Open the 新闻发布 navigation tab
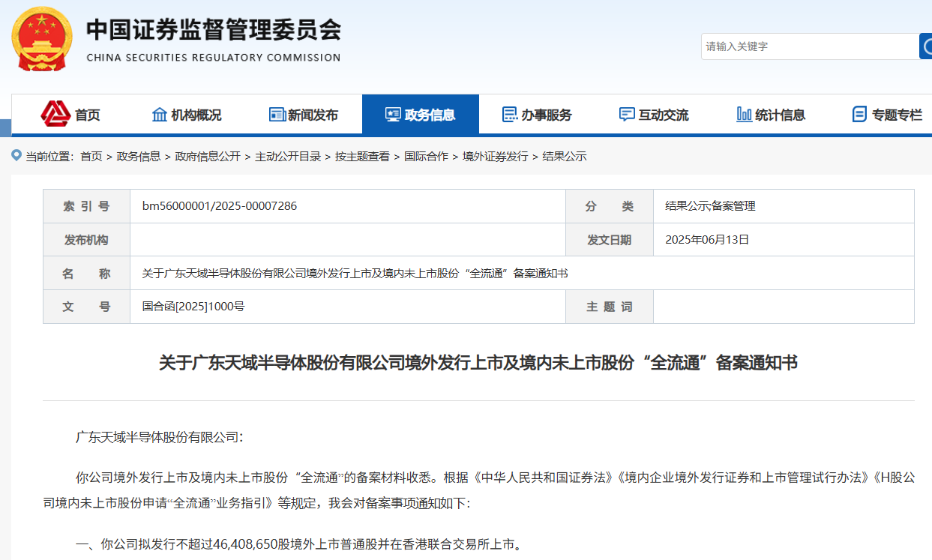932x560 pixels. click(304, 115)
